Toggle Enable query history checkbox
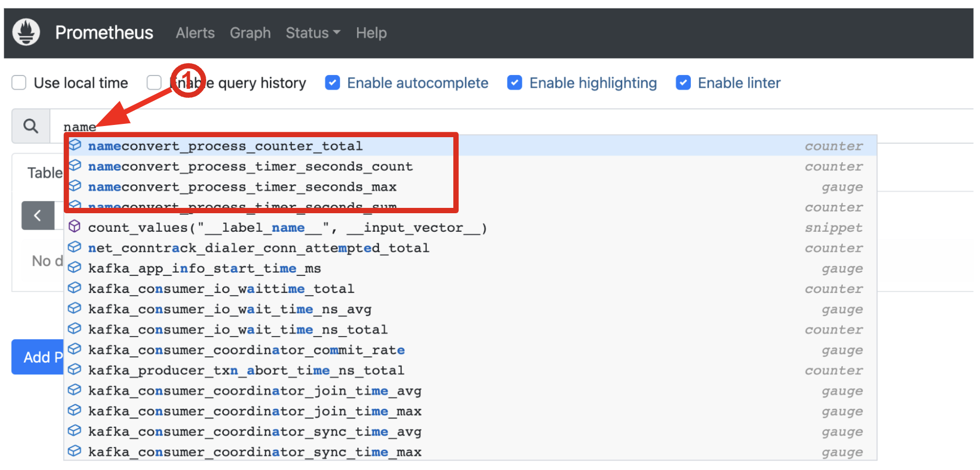 [154, 83]
